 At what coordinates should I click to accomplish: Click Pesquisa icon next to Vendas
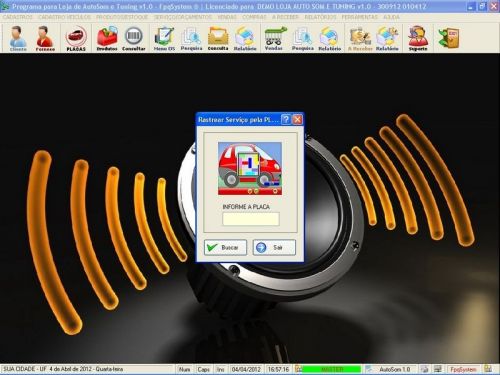click(303, 39)
